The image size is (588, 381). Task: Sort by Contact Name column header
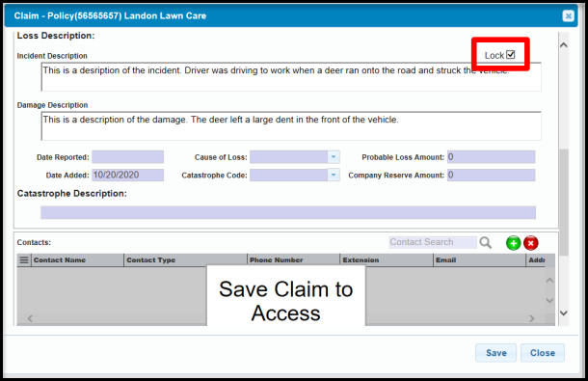(78, 259)
